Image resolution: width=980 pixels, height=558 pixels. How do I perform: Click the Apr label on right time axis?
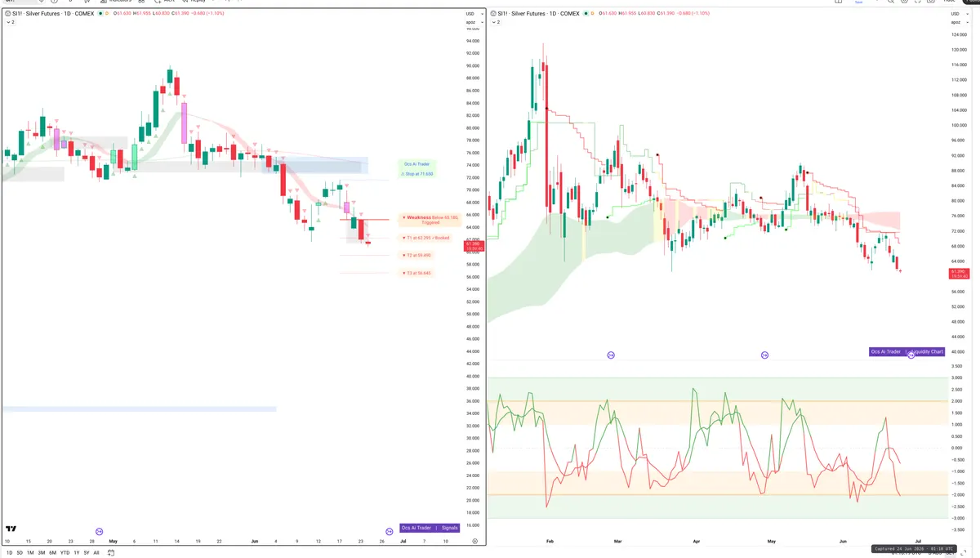coord(696,541)
